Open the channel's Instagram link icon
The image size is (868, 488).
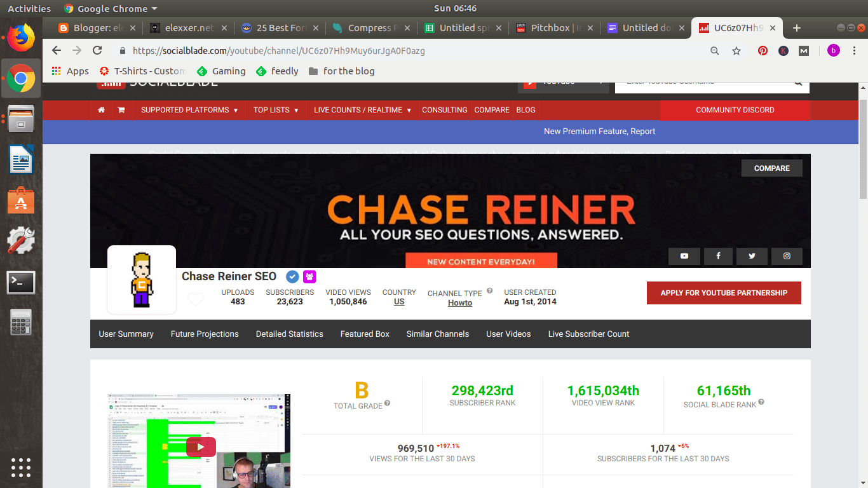[x=787, y=256]
